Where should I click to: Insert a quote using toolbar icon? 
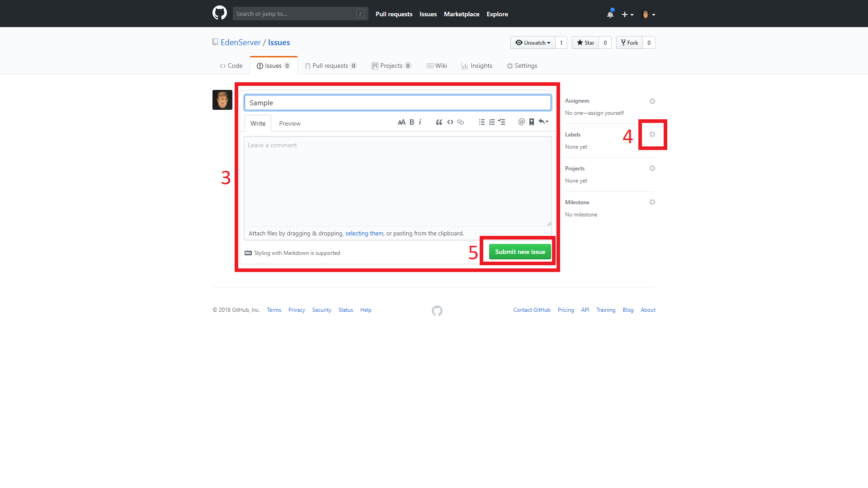coord(439,122)
